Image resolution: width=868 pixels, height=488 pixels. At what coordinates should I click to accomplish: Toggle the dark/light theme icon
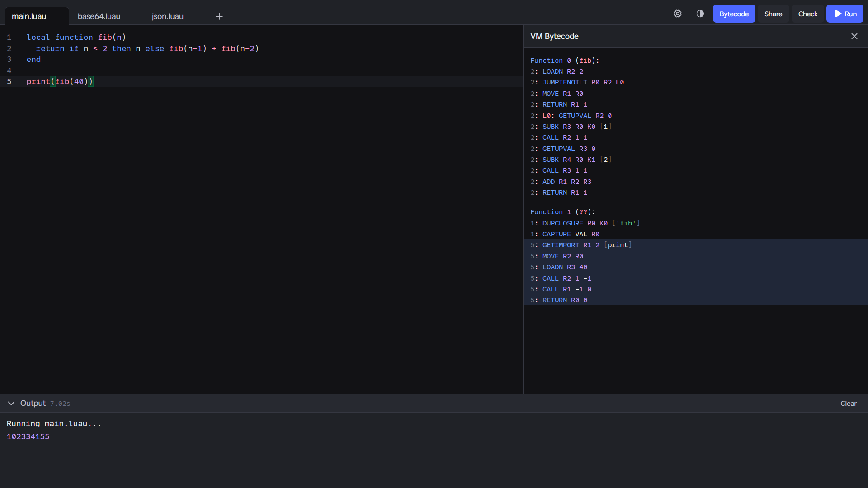point(700,14)
